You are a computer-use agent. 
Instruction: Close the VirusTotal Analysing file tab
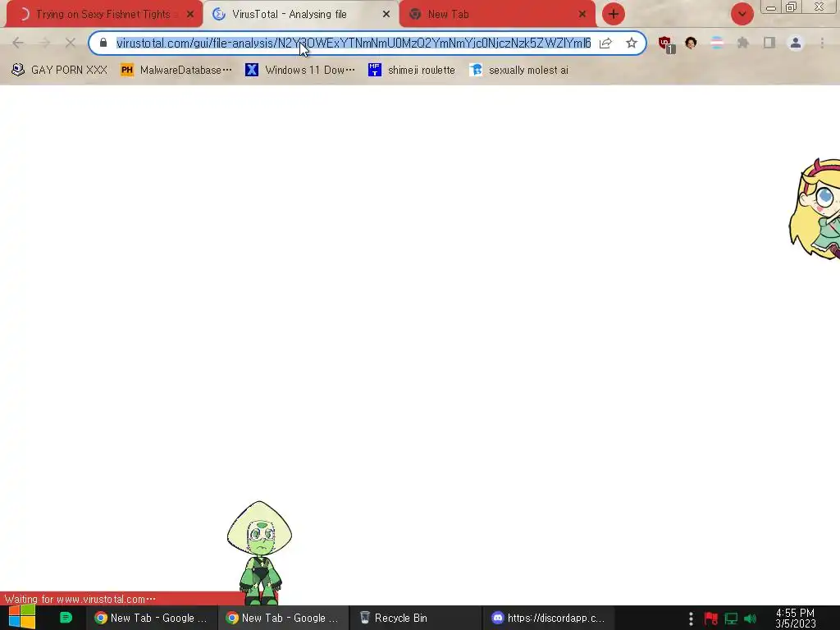[x=386, y=15]
